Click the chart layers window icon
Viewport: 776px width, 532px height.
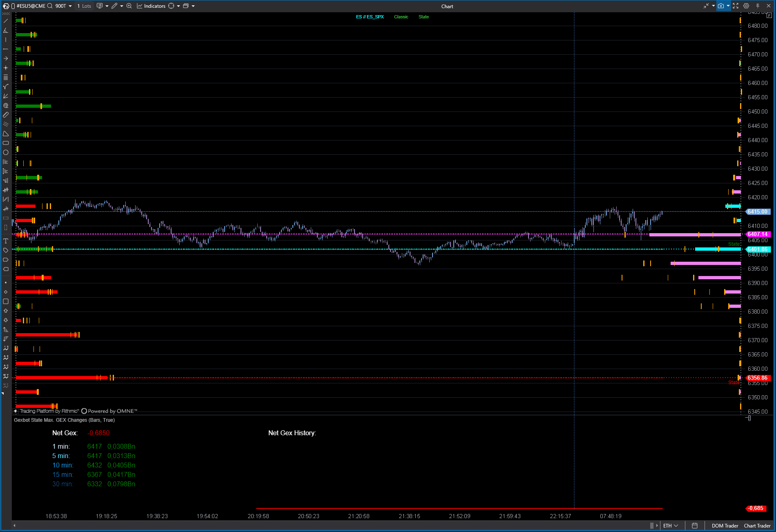(x=186, y=6)
